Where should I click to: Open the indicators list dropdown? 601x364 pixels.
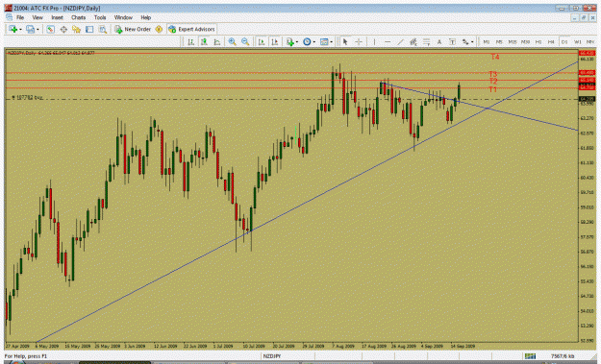tap(291, 41)
